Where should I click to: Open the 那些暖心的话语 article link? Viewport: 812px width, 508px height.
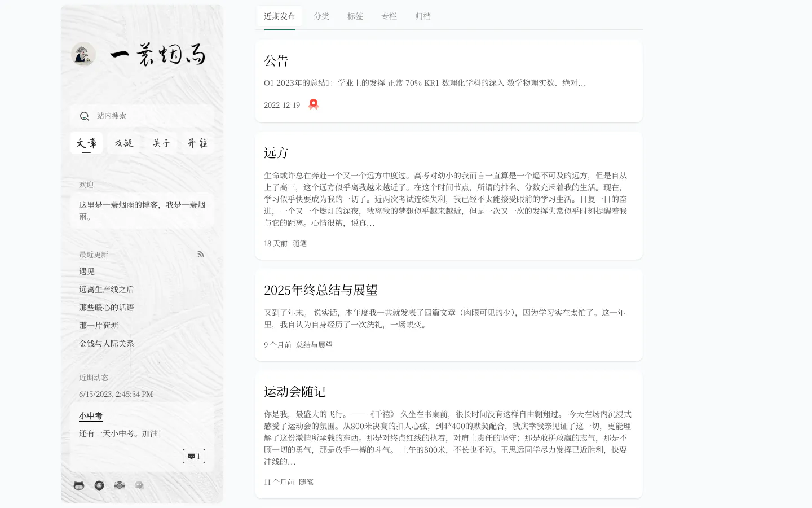click(107, 308)
